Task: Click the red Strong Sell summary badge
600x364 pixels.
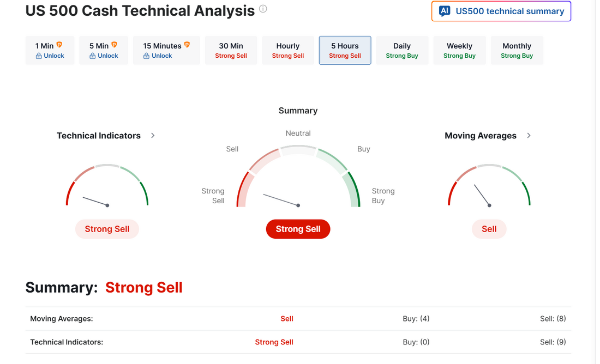Action: click(x=298, y=229)
